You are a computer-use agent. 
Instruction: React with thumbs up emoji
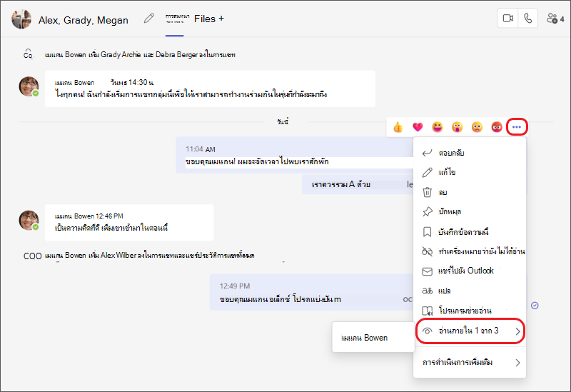click(398, 127)
